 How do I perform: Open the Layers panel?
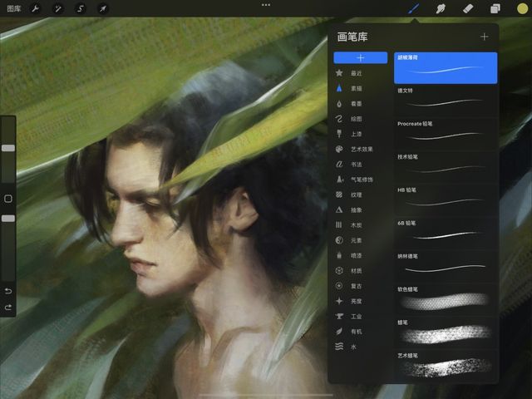(495, 8)
